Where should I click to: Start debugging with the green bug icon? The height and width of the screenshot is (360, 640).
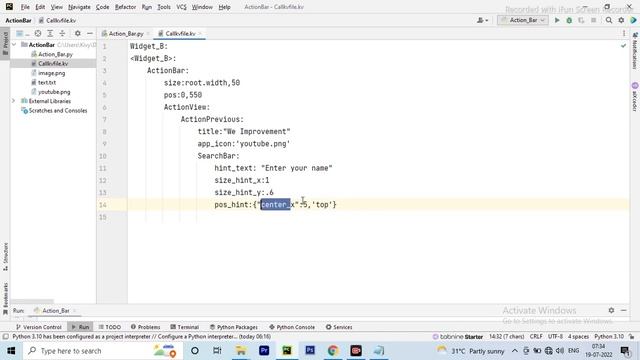(x=569, y=20)
